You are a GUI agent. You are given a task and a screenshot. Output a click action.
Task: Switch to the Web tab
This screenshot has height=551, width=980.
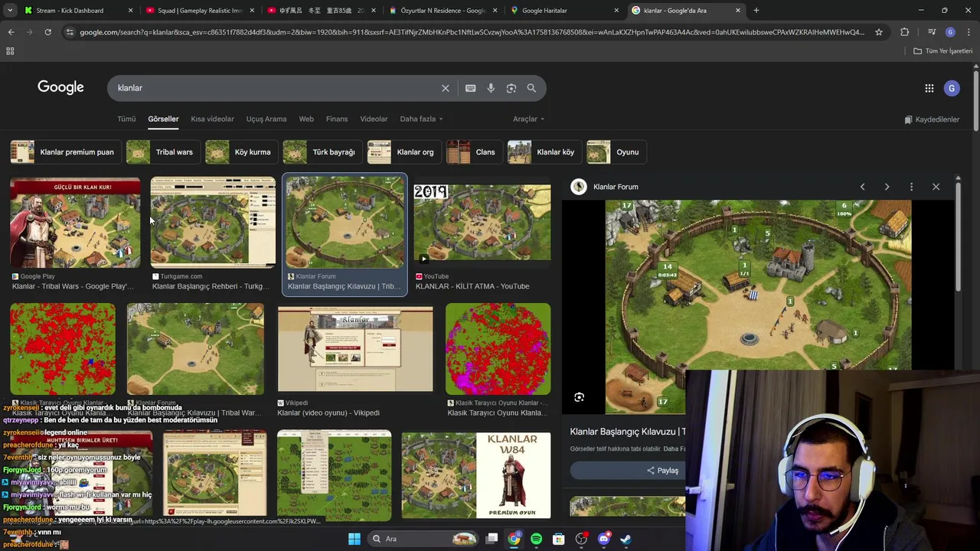(x=306, y=119)
